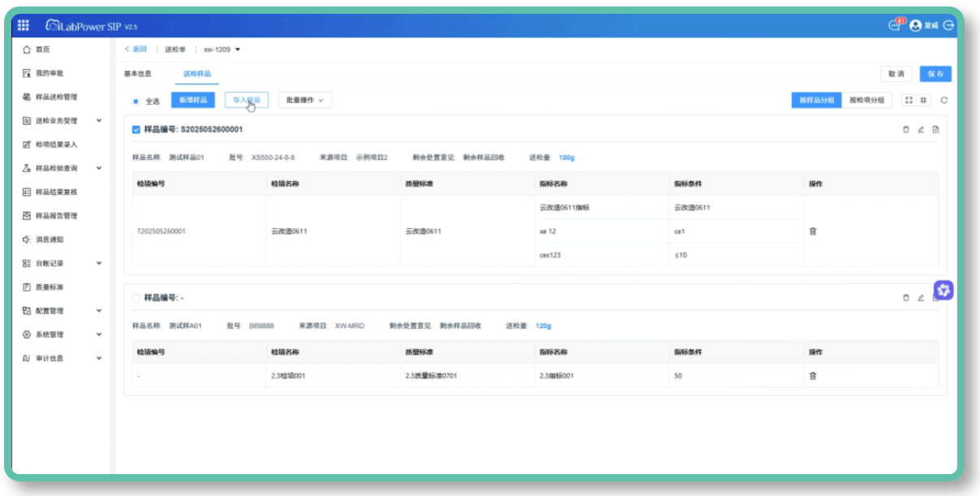Open the app grid menu icon
Viewport: 980px width, 496px height.
click(x=24, y=25)
